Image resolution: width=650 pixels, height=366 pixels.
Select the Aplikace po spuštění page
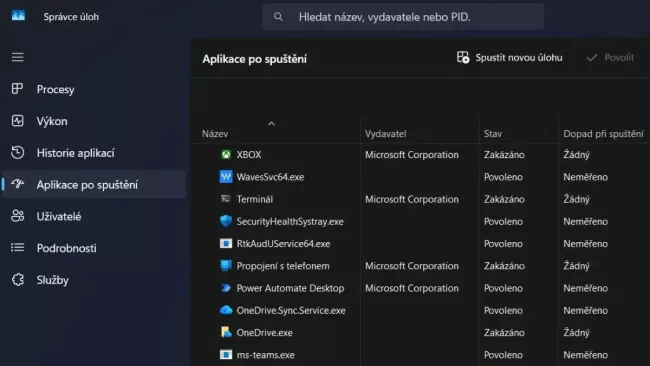(x=95, y=184)
